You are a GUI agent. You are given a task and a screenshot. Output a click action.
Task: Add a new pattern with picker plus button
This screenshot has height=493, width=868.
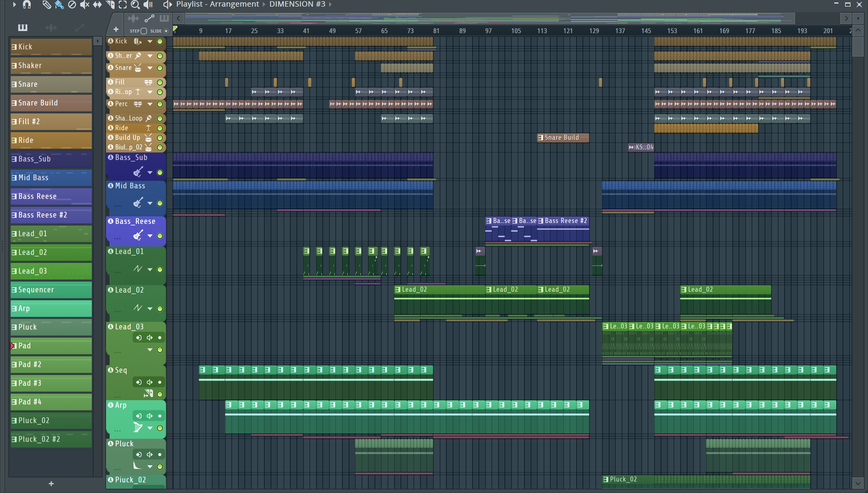[51, 484]
